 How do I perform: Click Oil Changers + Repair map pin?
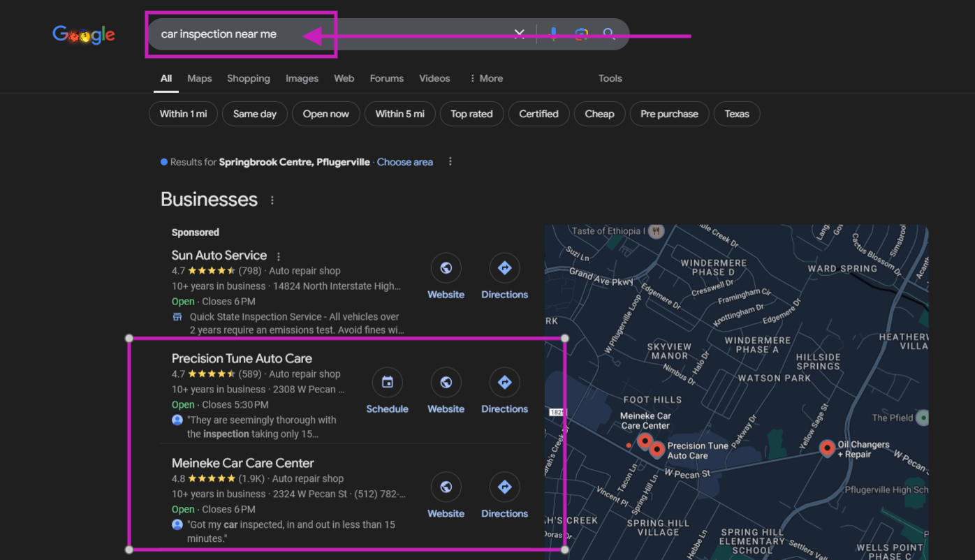827,448
